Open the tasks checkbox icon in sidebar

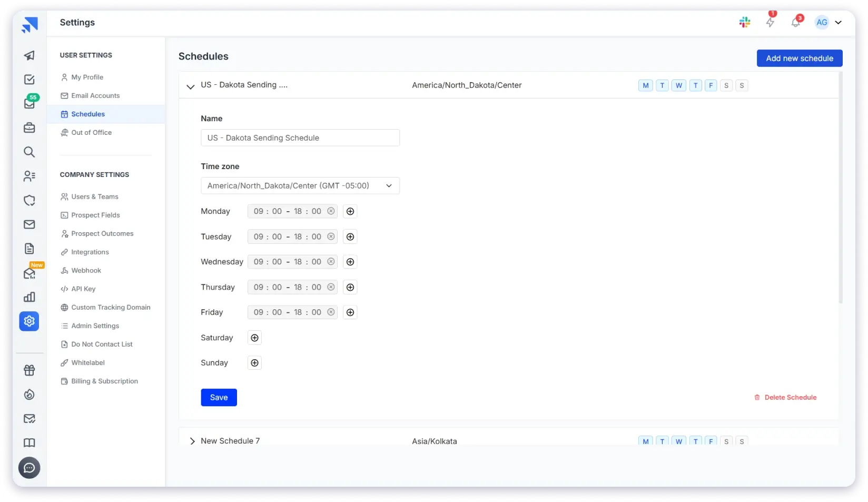(29, 80)
